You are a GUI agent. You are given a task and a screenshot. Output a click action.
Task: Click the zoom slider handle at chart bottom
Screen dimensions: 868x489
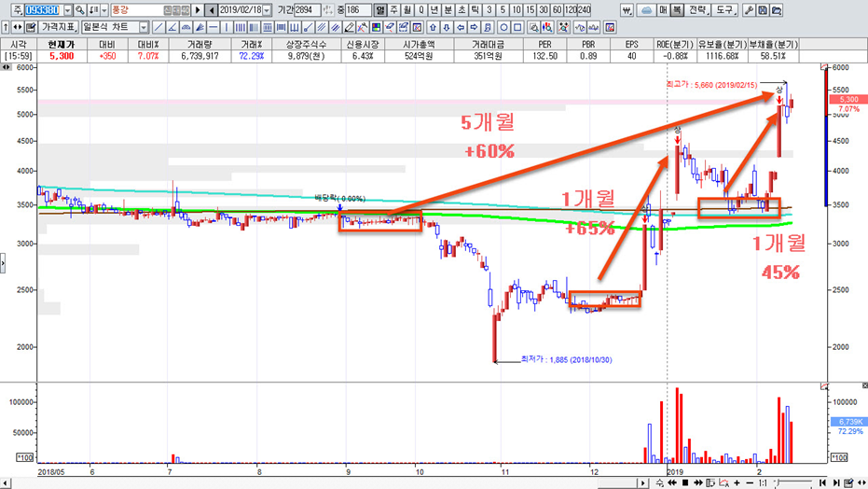tap(778, 484)
